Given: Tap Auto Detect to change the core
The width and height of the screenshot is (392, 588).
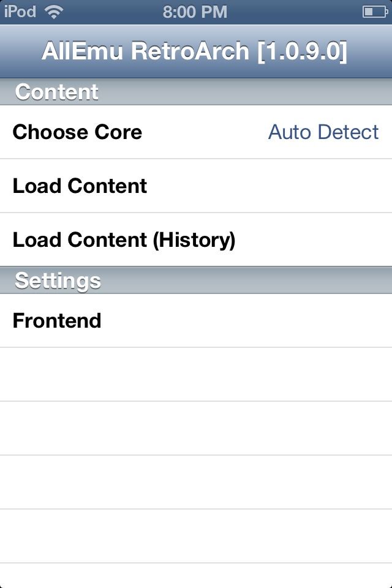Looking at the screenshot, I should (x=323, y=132).
